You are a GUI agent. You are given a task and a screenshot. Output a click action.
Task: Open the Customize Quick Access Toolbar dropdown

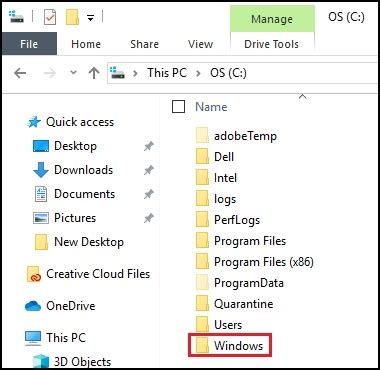[90, 18]
